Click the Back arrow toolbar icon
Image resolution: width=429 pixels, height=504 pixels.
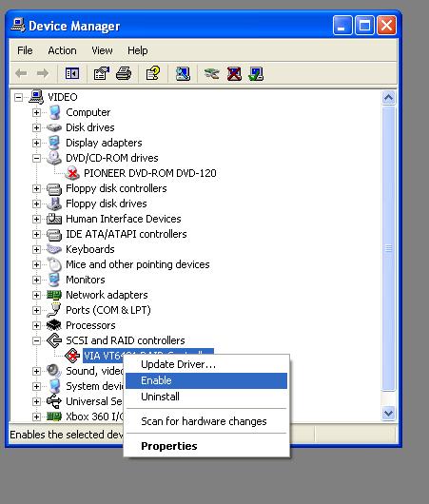[x=21, y=73]
